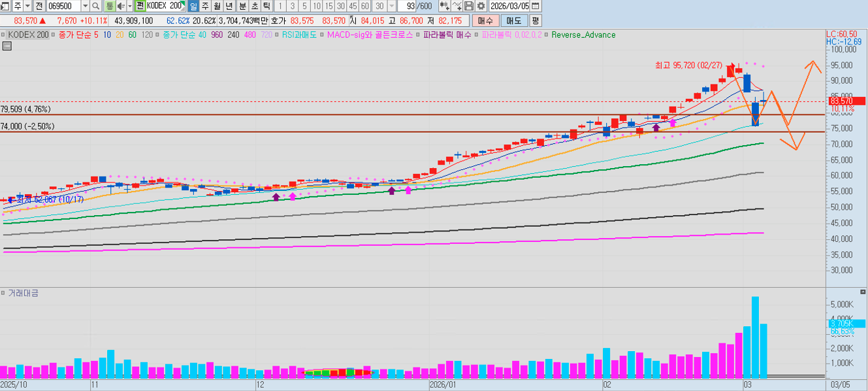Toggle the 거래대금 panel square
868x391 pixels.
click(x=3, y=293)
